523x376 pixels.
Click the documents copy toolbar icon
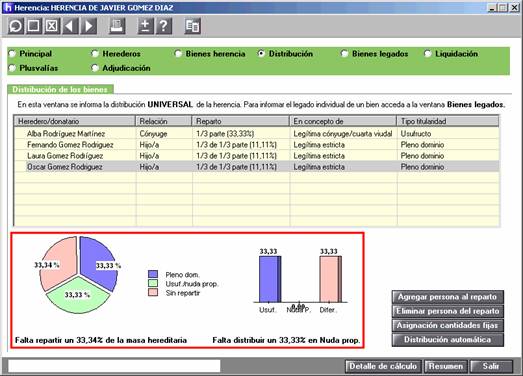[192, 26]
